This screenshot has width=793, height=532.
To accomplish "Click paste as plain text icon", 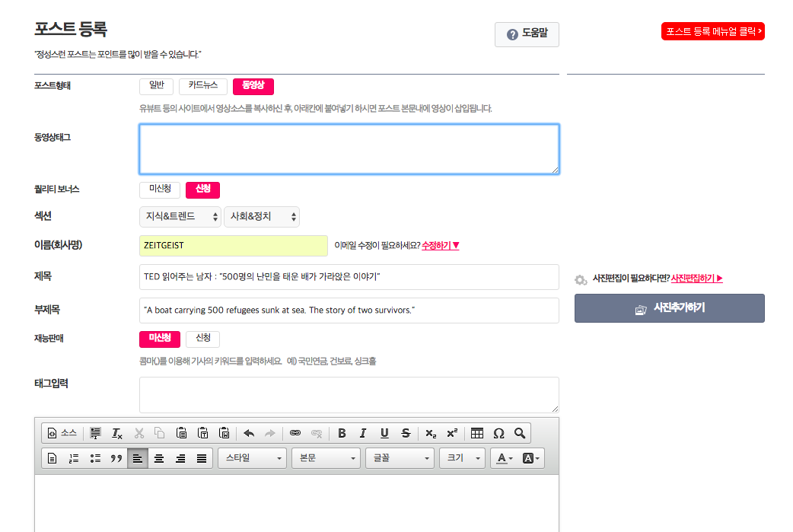I will (202, 433).
